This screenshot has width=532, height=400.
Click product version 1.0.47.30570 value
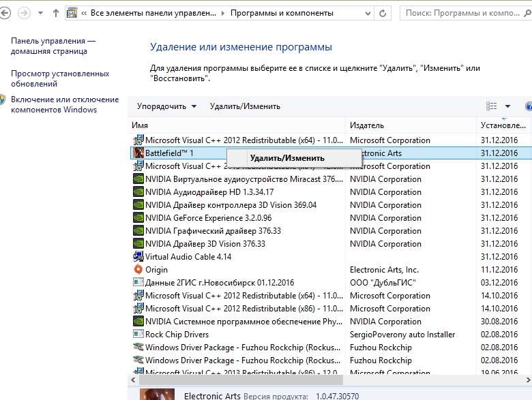pos(337,396)
